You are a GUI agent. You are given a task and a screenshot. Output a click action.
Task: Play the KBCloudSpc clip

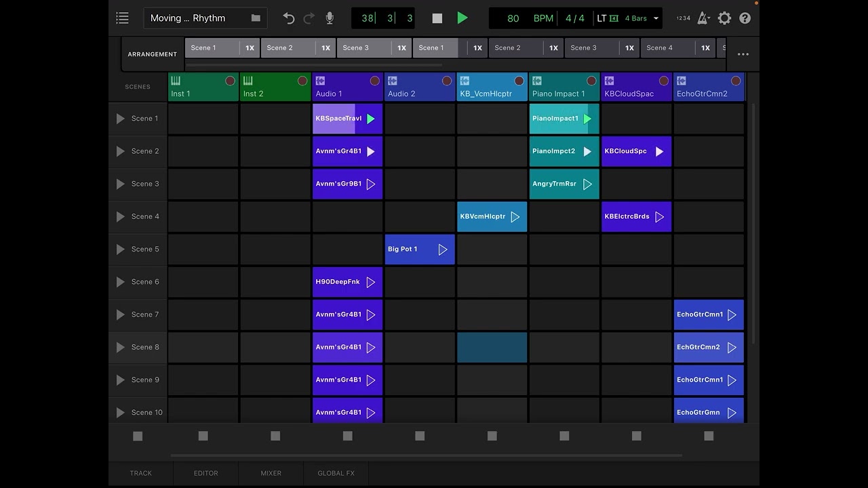659,151
